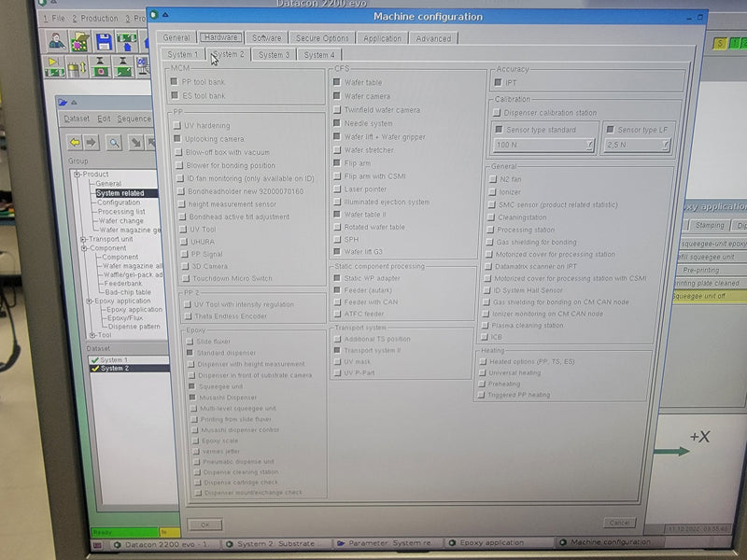Image resolution: width=747 pixels, height=560 pixels.
Task: Open the Secure Options tab
Action: click(x=322, y=38)
